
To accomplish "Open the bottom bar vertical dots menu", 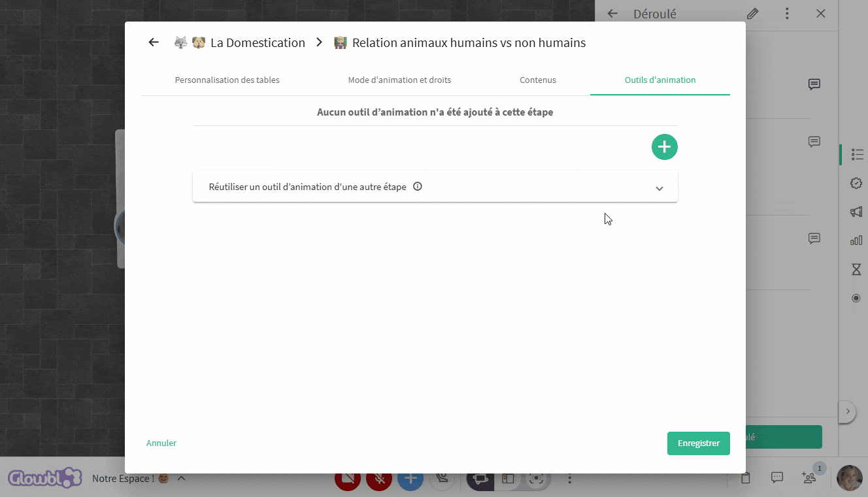I will (570, 479).
